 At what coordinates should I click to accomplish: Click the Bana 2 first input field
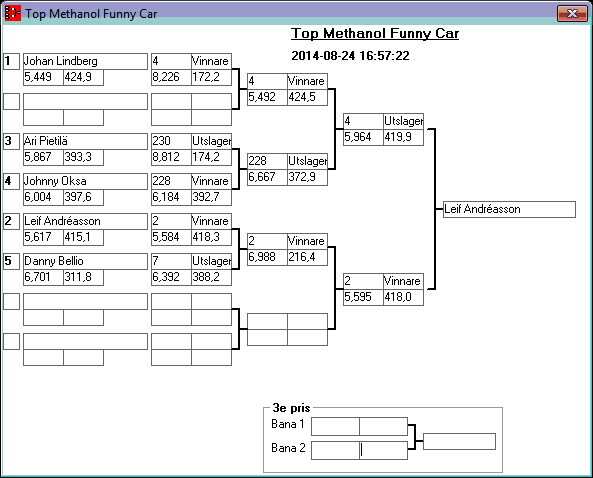(x=335, y=450)
